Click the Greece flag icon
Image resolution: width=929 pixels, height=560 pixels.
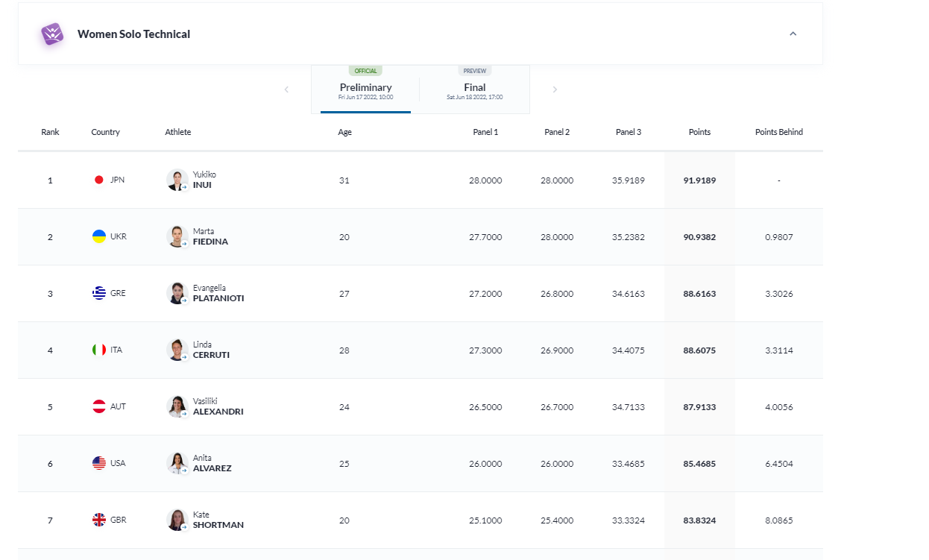99,293
